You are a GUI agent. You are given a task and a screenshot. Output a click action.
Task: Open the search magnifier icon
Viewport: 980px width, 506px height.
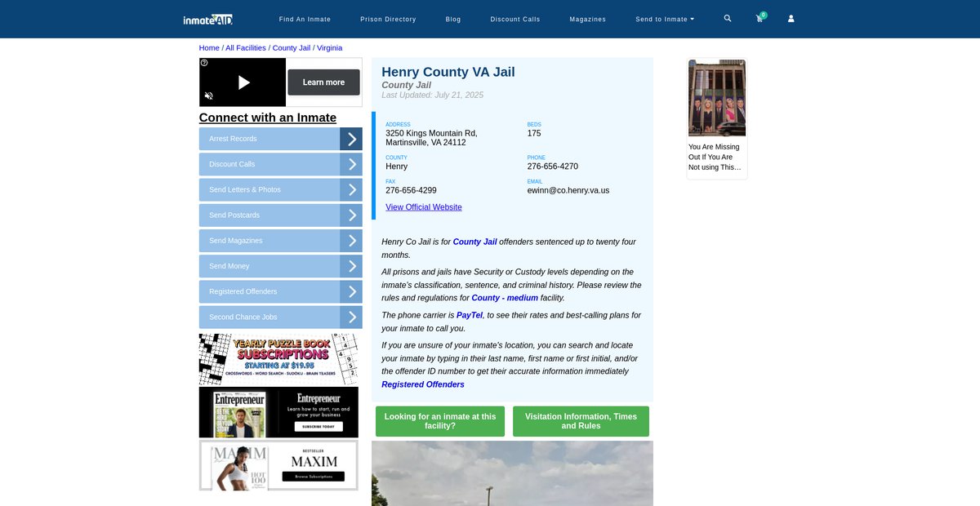click(x=728, y=18)
